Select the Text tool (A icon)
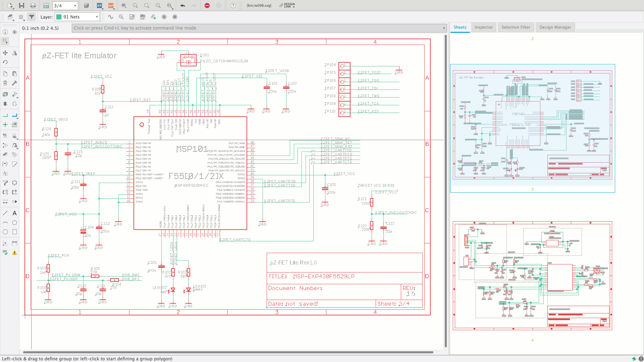This screenshot has height=362, width=644. tap(14, 213)
